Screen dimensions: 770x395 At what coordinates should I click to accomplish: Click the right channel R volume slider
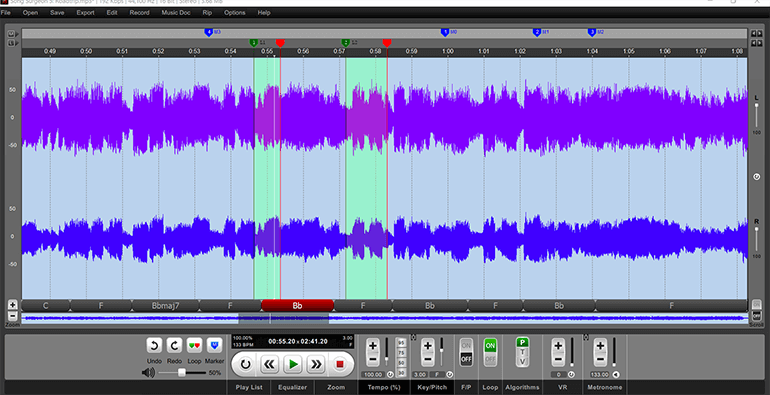click(x=757, y=239)
